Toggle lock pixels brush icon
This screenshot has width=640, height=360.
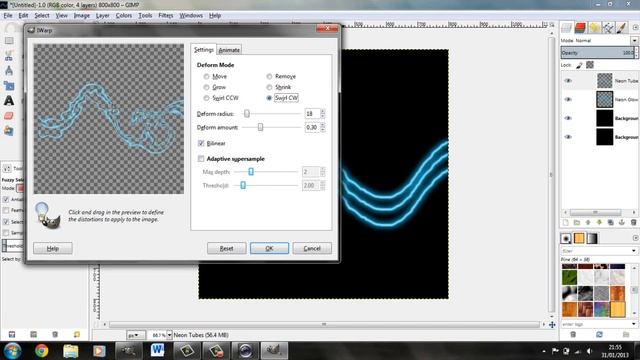pos(579,65)
